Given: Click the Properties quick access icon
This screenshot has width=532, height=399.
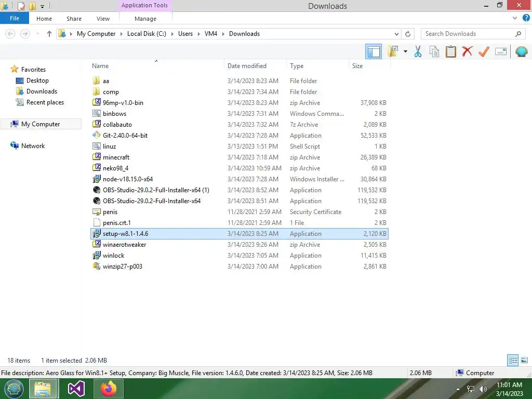Looking at the screenshot, I should click(x=21, y=6).
